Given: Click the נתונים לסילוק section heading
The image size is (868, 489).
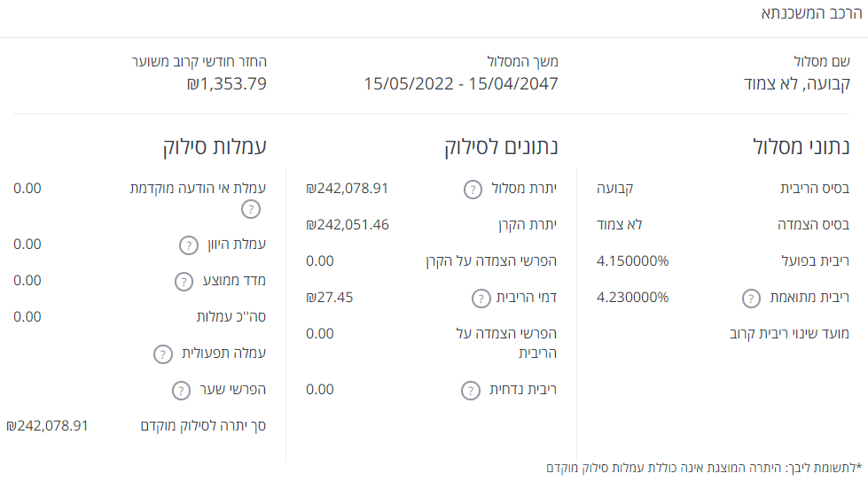Looking at the screenshot, I should 501,147.
